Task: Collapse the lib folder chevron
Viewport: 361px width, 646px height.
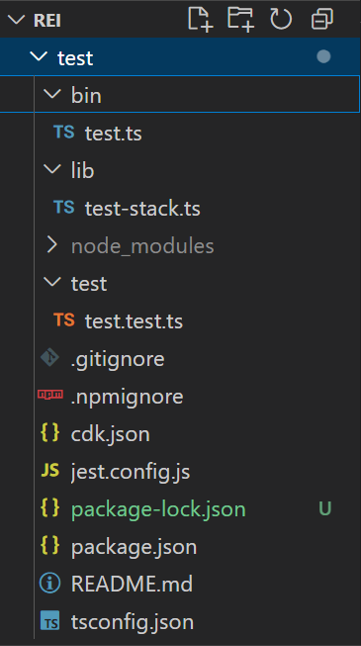Action: (x=52, y=170)
